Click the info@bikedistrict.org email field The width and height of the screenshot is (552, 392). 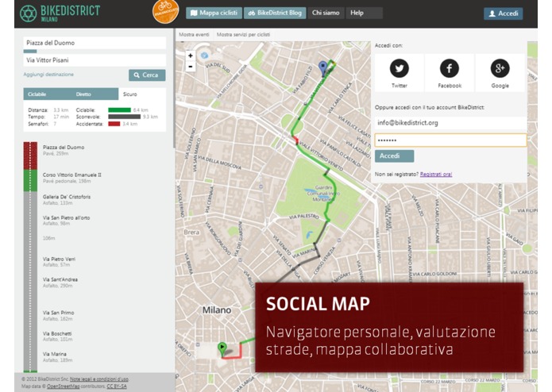click(450, 123)
